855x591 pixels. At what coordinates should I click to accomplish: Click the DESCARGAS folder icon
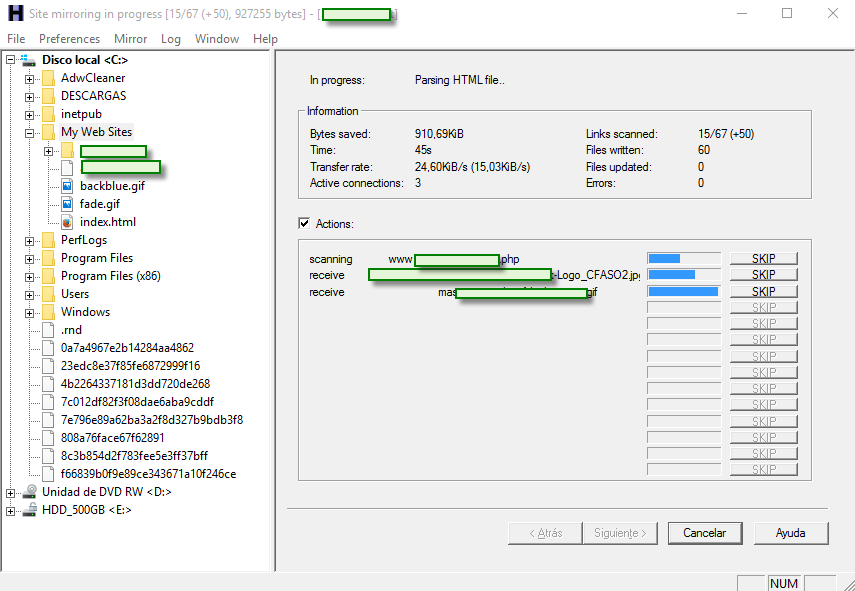click(48, 95)
